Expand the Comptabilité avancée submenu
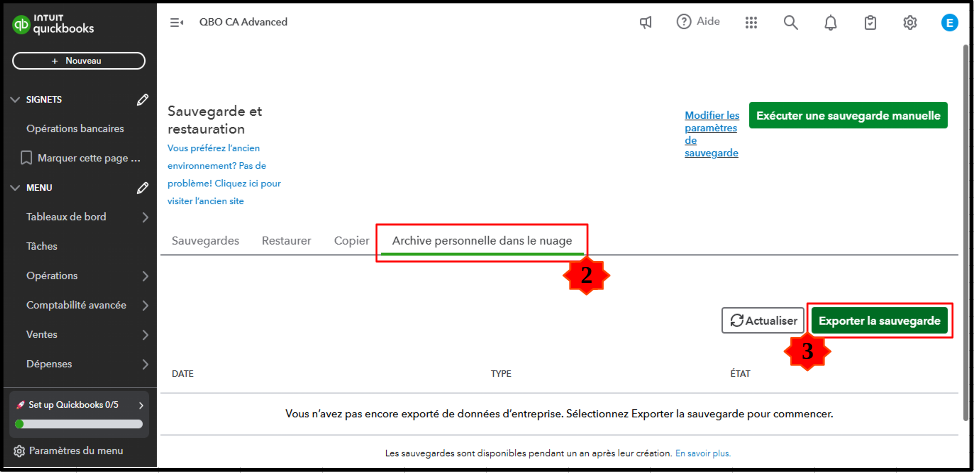The height and width of the screenshot is (473, 974). coord(145,305)
